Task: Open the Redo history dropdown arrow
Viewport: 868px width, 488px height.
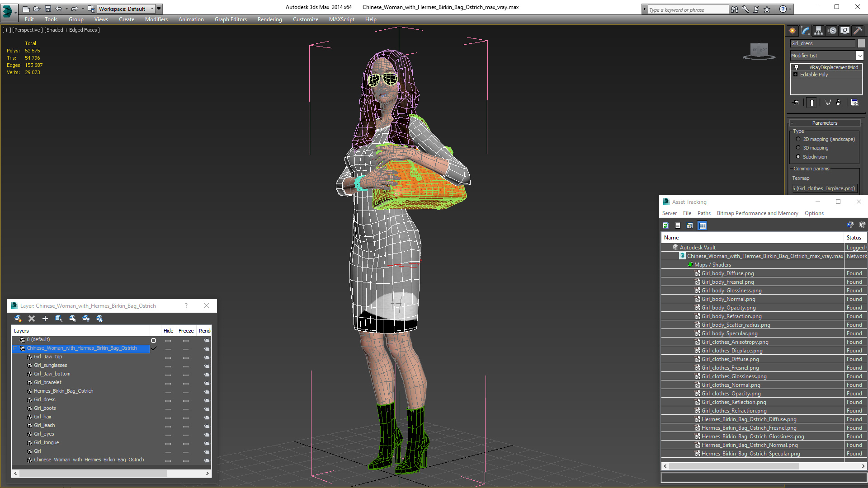Action: tap(82, 9)
